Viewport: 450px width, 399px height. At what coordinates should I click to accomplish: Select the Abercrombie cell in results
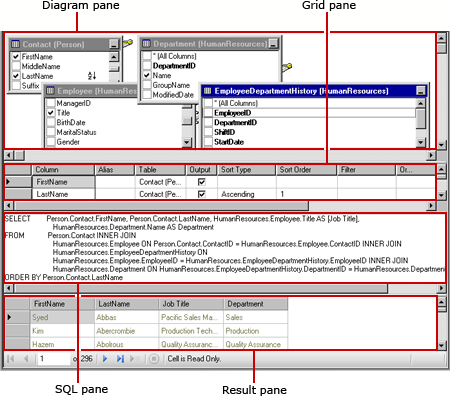pos(127,331)
